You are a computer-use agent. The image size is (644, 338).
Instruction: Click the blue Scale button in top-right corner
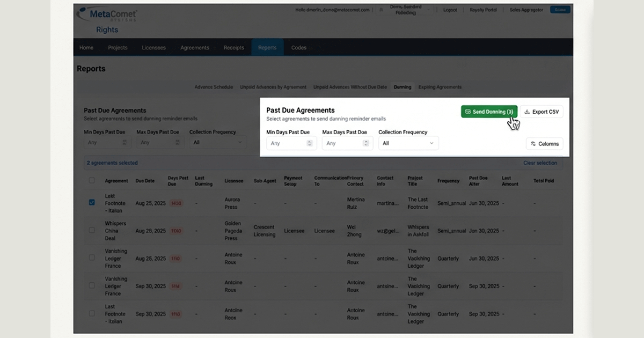560,9
